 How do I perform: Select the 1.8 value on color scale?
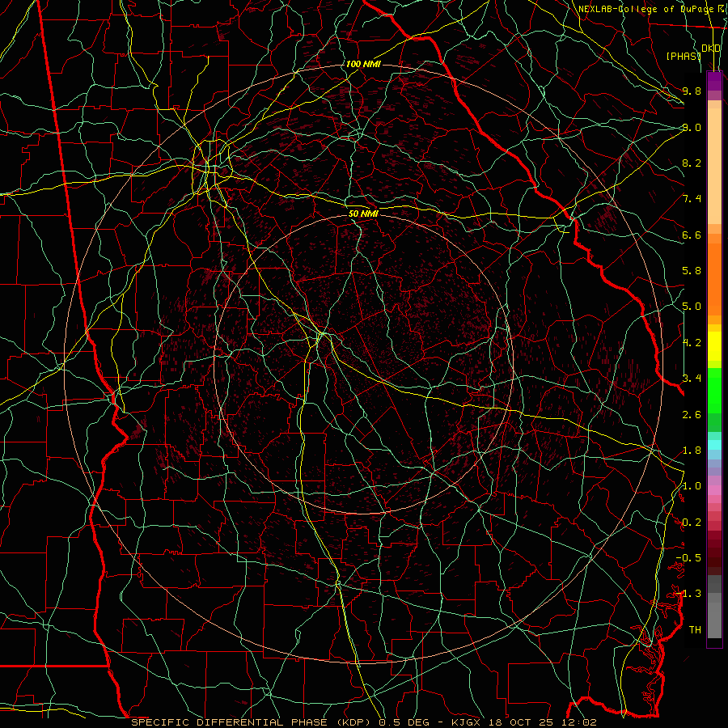click(x=692, y=451)
